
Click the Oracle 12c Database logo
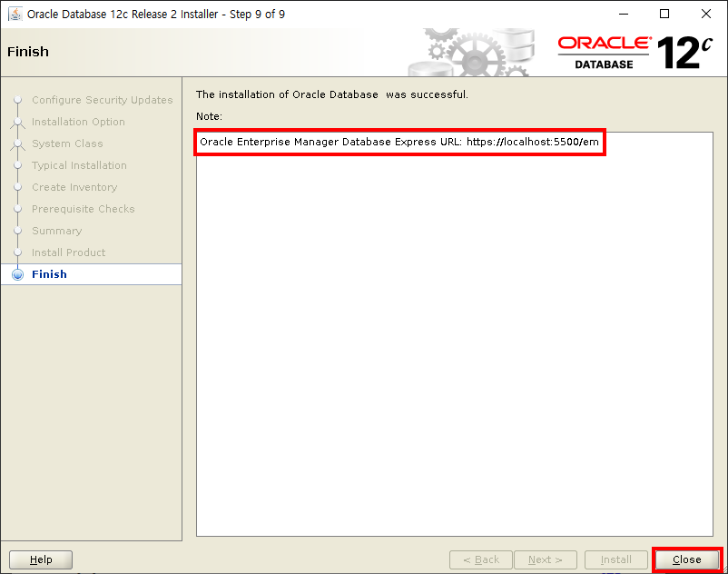coord(635,53)
